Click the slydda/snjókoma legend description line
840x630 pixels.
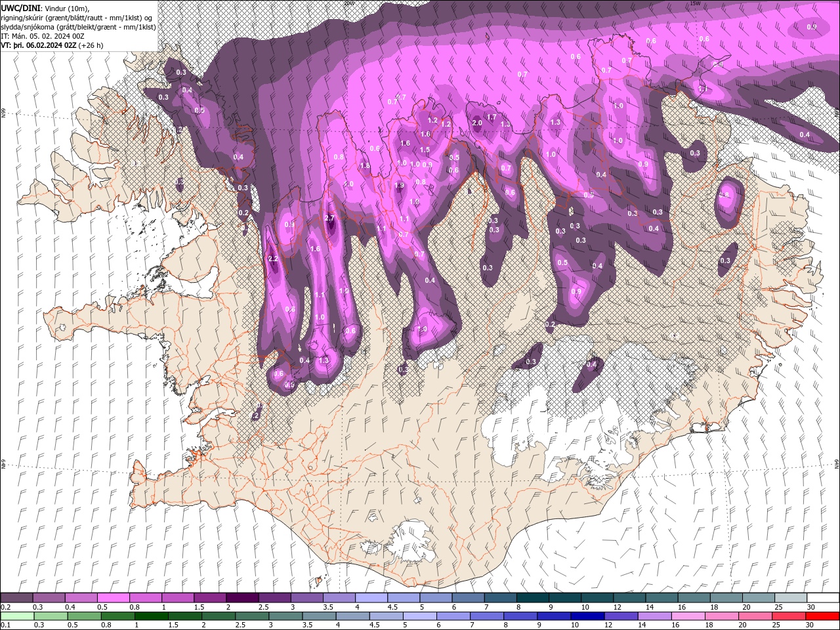pyautogui.click(x=78, y=27)
